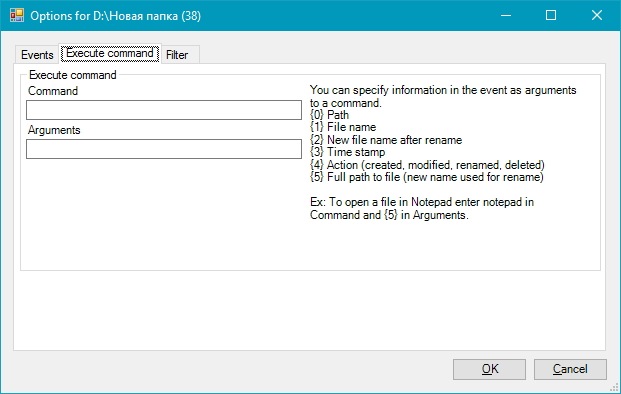Click the Command field label
The image size is (621, 394).
[x=53, y=91]
